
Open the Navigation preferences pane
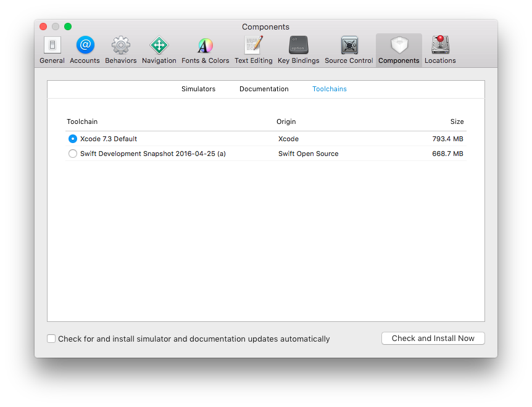pos(159,49)
